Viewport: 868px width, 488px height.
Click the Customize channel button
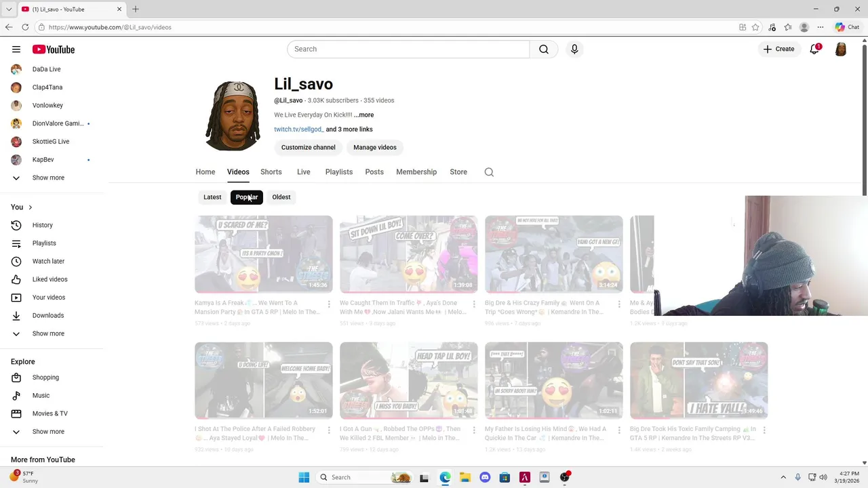(309, 147)
